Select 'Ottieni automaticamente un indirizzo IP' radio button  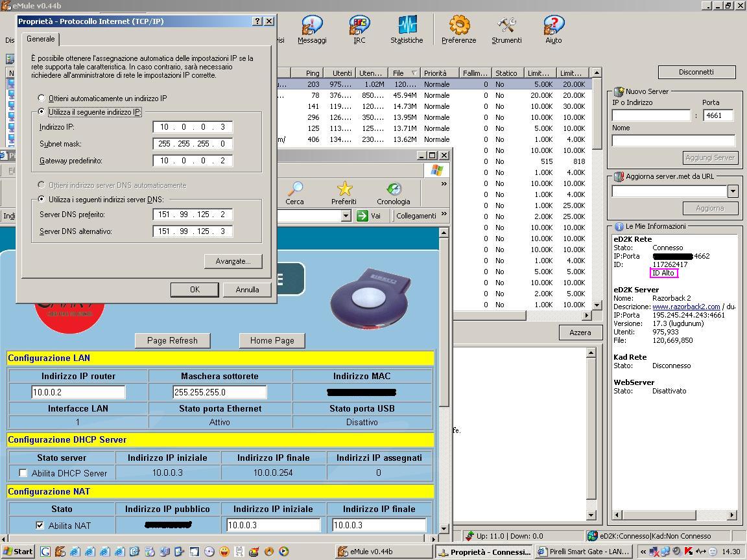pyautogui.click(x=41, y=98)
